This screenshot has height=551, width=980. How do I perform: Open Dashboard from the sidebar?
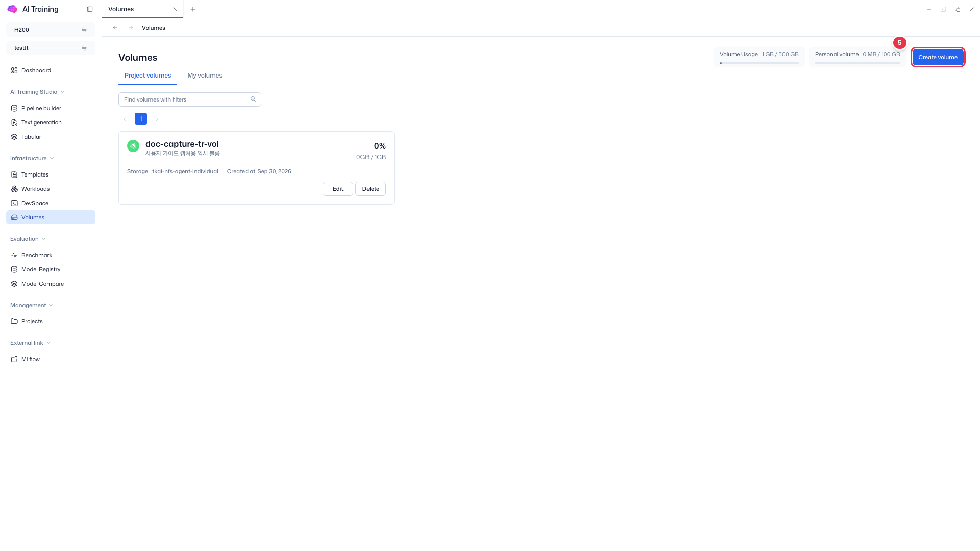51,70
